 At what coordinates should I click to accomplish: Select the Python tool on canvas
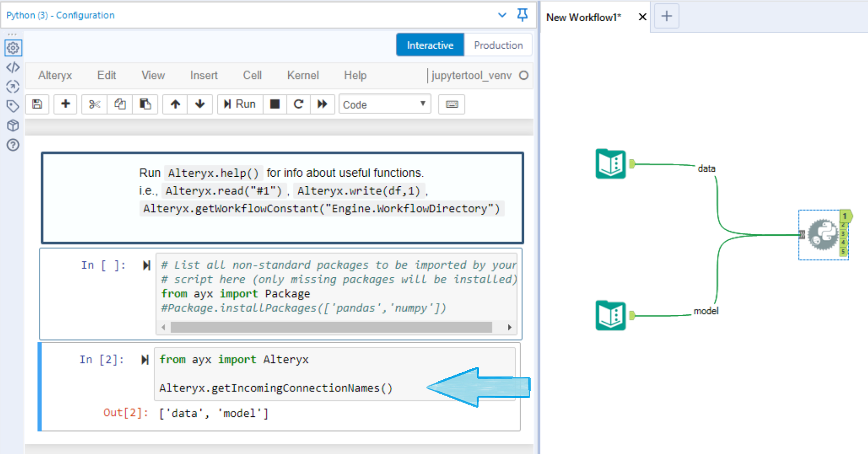823,235
